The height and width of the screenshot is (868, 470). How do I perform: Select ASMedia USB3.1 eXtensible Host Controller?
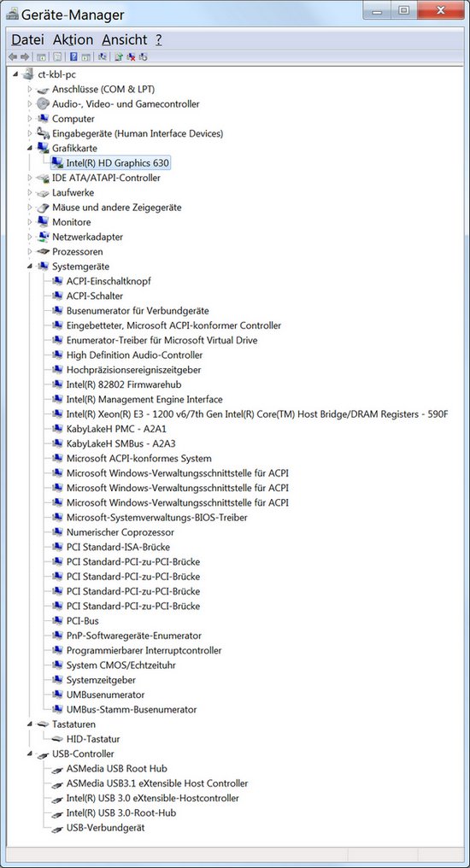click(x=157, y=783)
